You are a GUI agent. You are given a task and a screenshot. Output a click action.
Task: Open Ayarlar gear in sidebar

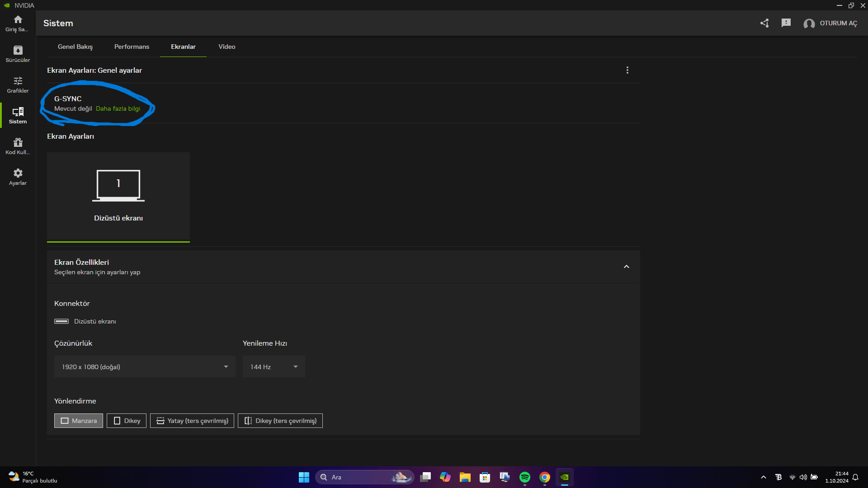click(18, 177)
